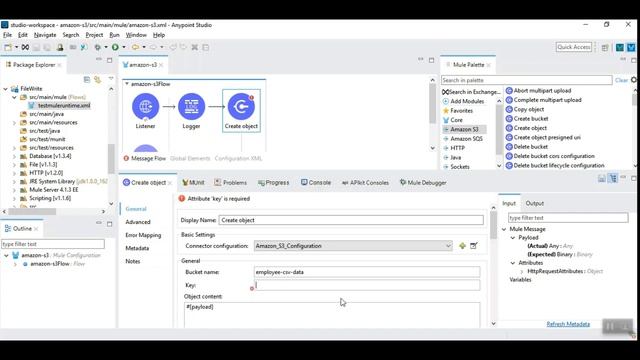Select HTTP module in palette
The width and height of the screenshot is (640, 360).
coord(457,148)
